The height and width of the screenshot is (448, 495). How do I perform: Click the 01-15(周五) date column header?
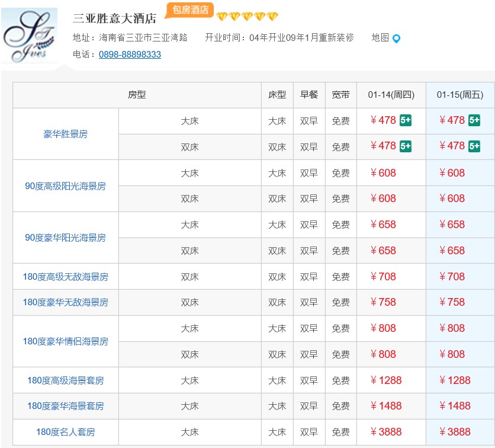click(x=460, y=95)
